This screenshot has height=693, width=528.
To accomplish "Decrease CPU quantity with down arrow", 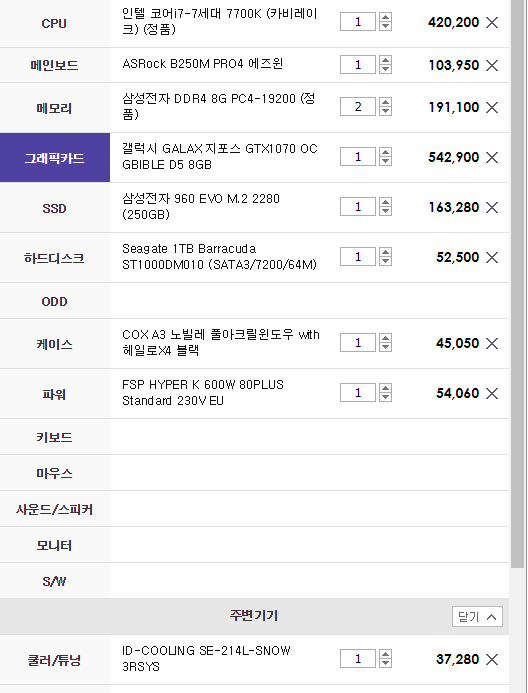I will coord(385,26).
